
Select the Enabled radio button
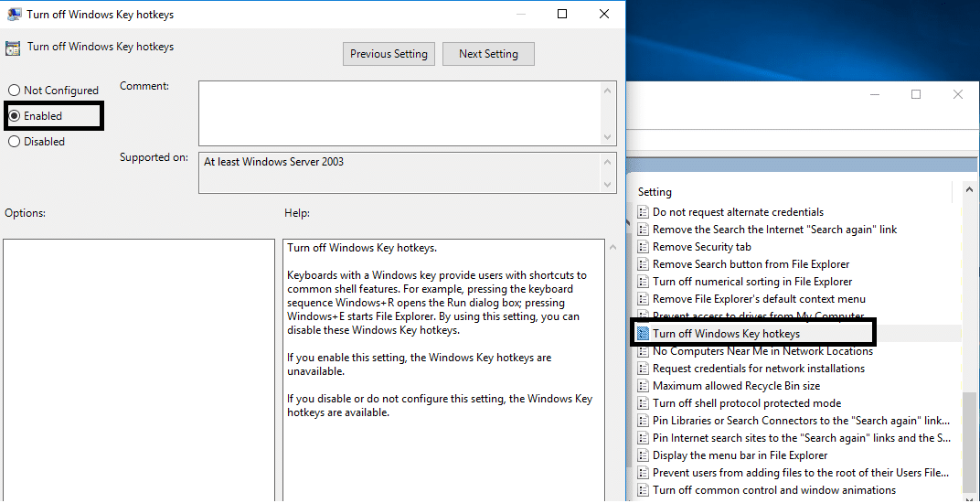pos(14,116)
